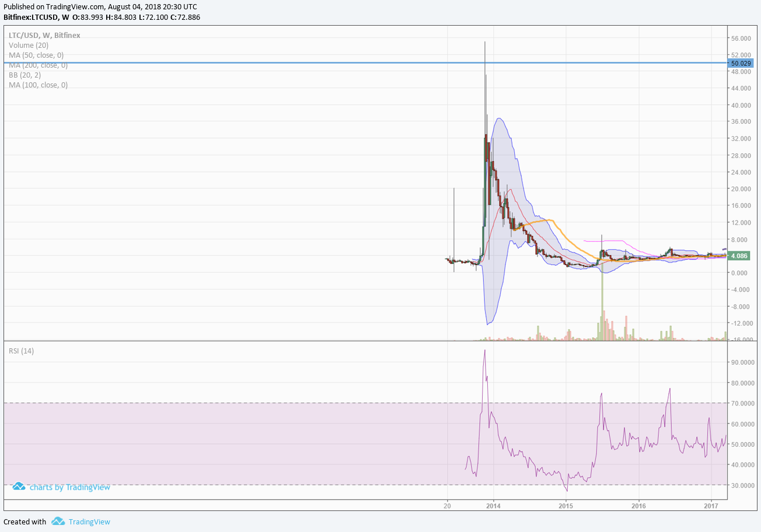The image size is (761, 532).
Task: Click the 'RSI (14)' pane label
Action: point(21,351)
